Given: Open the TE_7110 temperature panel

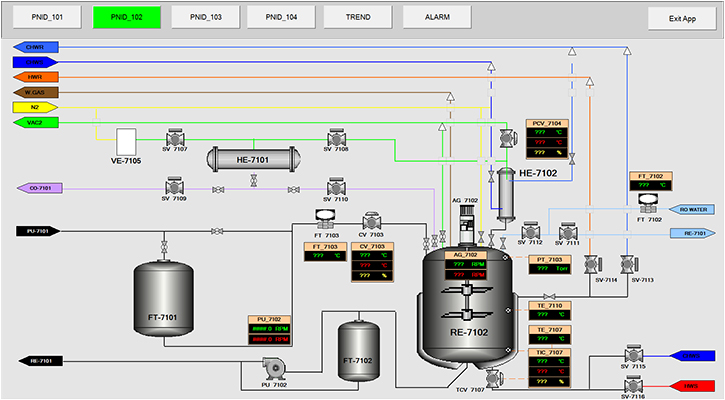Looking at the screenshot, I should (550, 311).
